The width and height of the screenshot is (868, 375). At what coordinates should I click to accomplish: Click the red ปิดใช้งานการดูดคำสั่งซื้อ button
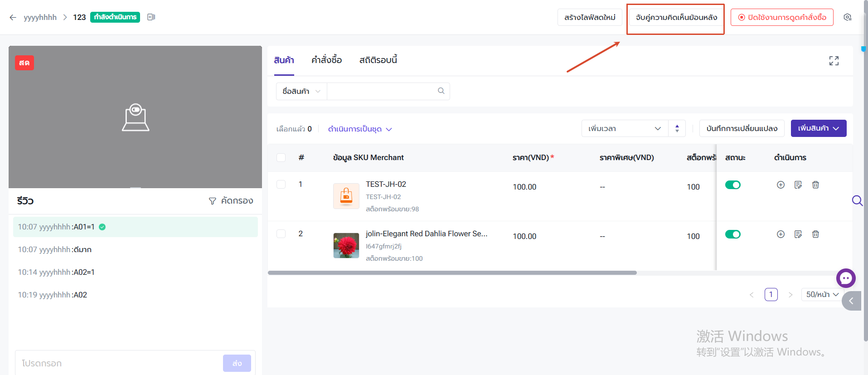(x=782, y=17)
